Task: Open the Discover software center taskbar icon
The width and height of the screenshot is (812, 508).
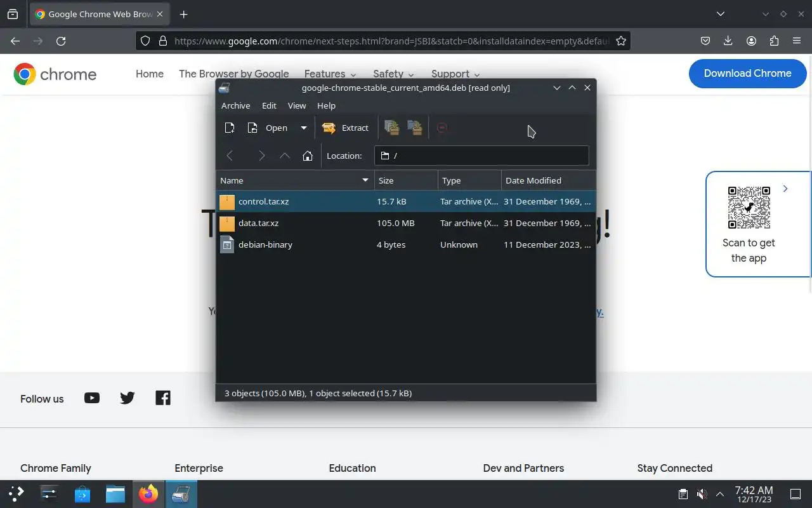Action: pyautogui.click(x=82, y=493)
